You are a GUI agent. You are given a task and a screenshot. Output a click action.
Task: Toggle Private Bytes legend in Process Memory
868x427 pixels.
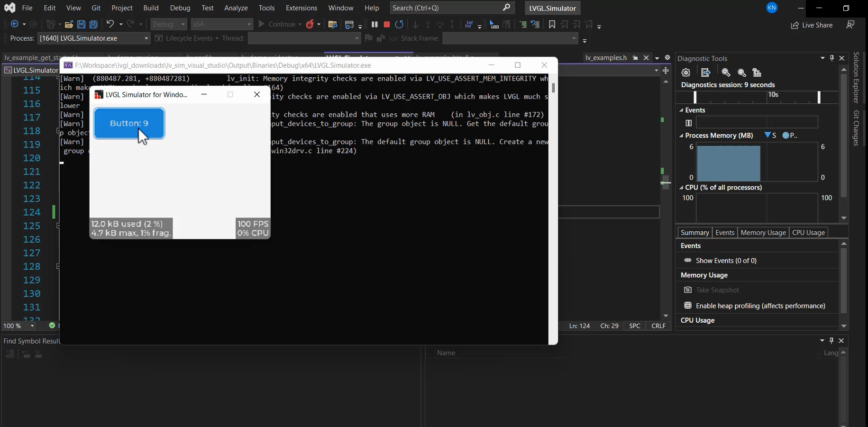pos(790,136)
